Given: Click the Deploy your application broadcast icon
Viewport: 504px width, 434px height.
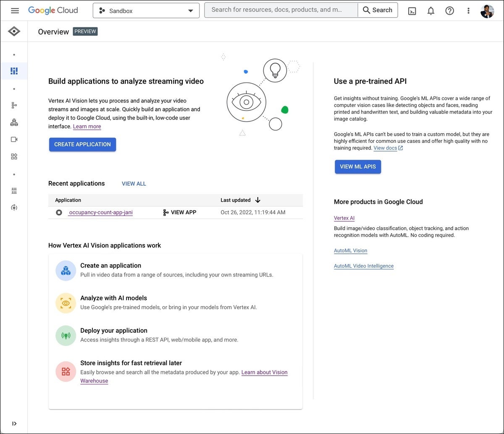Looking at the screenshot, I should coord(66,335).
